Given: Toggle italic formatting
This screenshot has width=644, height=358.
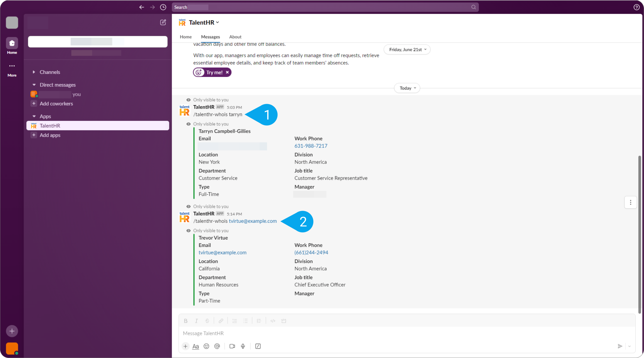Looking at the screenshot, I should click(x=196, y=321).
